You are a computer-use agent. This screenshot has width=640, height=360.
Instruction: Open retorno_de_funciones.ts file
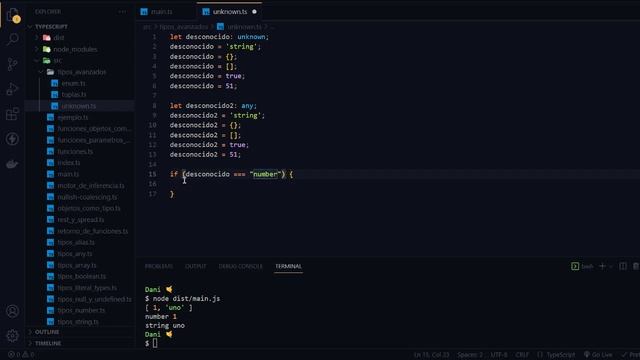click(x=92, y=231)
